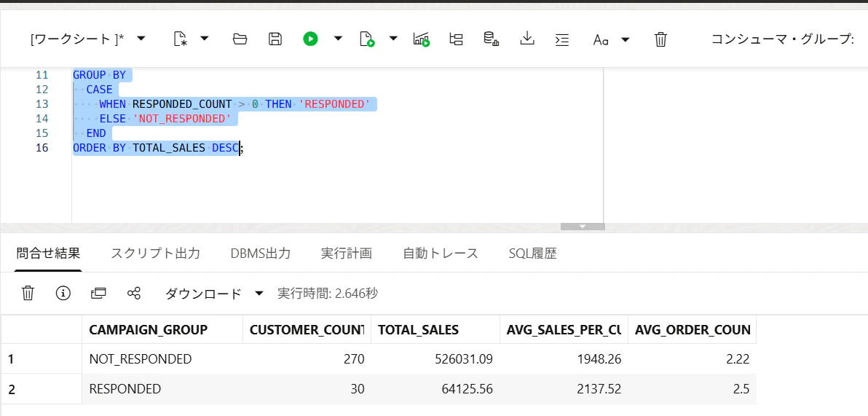Open the SQL履歴 tab
868x416 pixels.
[x=532, y=254]
